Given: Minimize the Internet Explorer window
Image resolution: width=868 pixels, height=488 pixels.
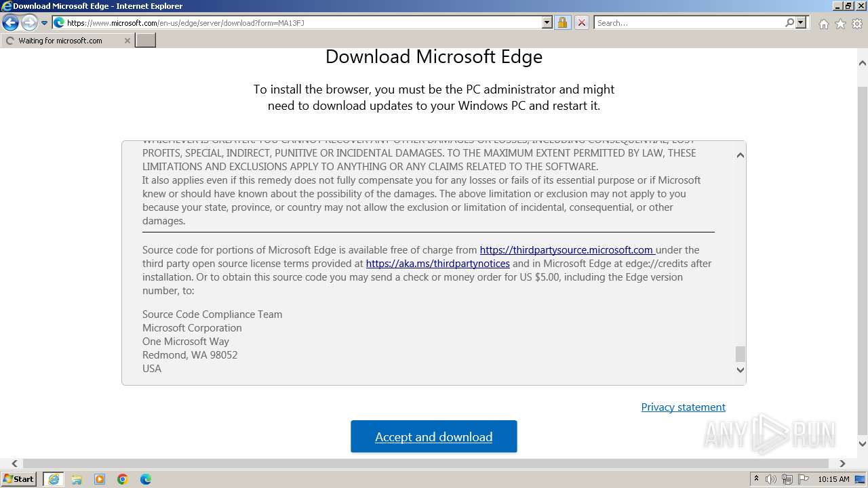Looking at the screenshot, I should tap(838, 5).
